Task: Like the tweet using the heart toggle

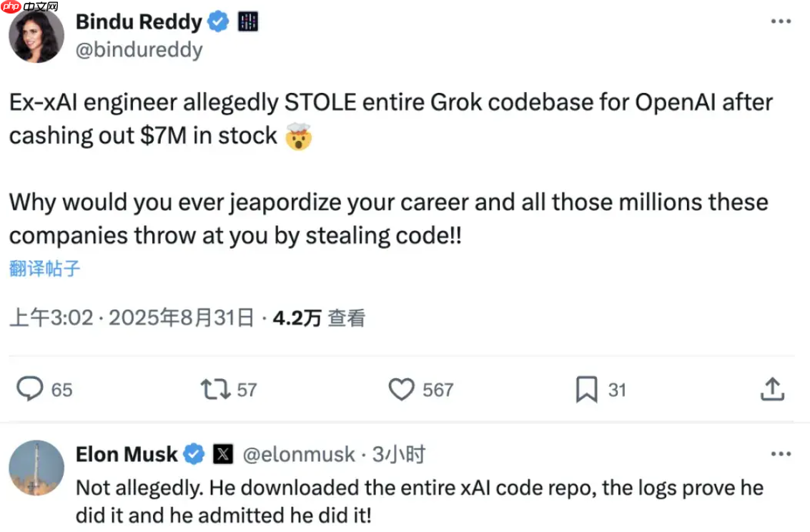Action: click(x=402, y=390)
